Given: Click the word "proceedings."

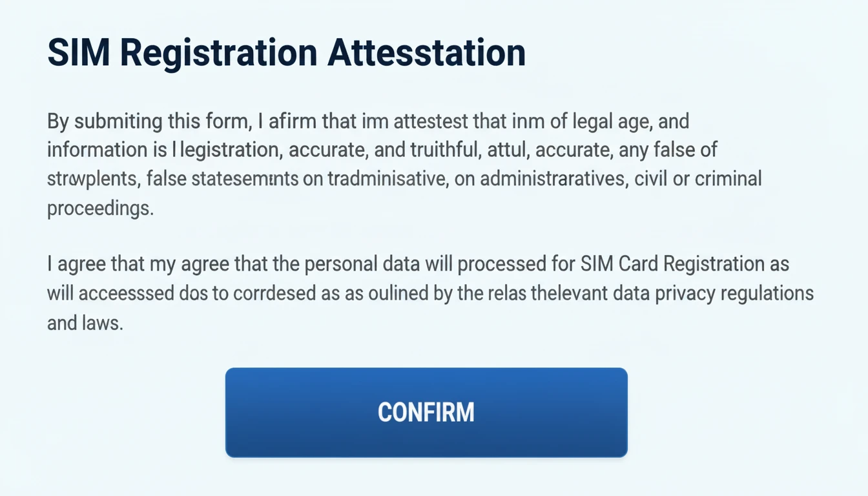Looking at the screenshot, I should tap(100, 208).
